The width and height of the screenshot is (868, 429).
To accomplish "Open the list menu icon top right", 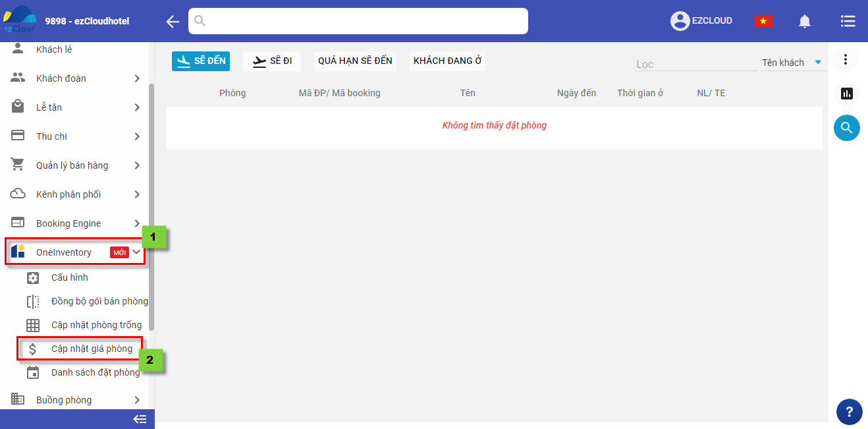I will [x=848, y=21].
